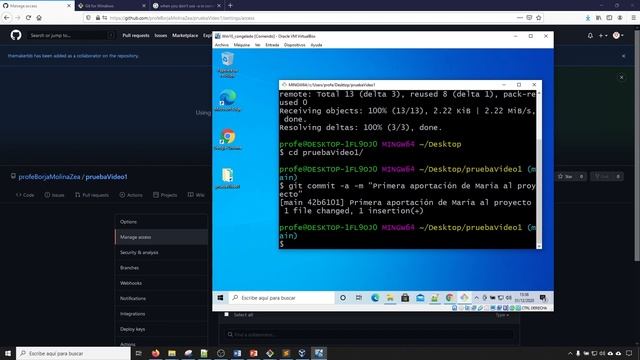Select Webhooks in settings sidebar

click(162, 283)
